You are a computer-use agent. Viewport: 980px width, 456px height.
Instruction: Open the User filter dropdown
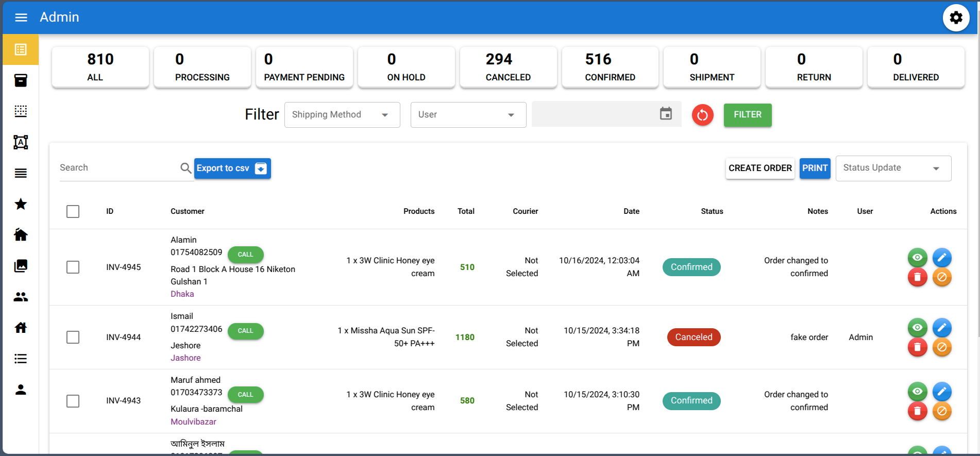pyautogui.click(x=468, y=115)
